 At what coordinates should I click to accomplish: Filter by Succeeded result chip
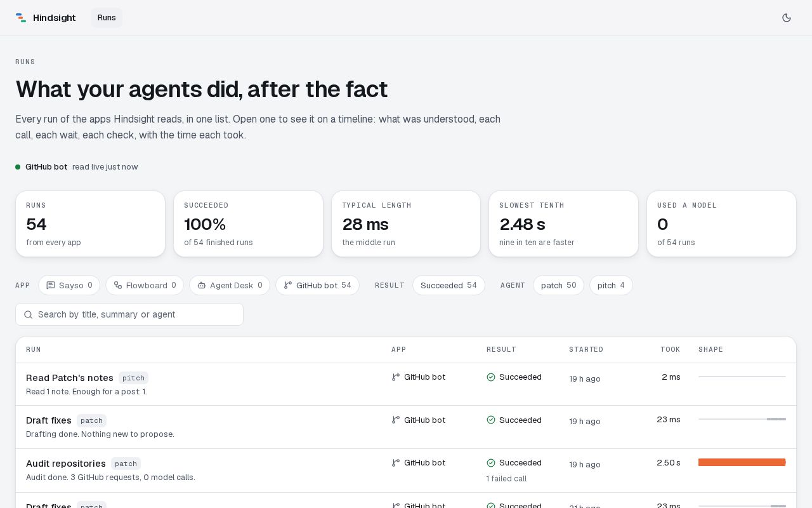pyautogui.click(x=449, y=285)
